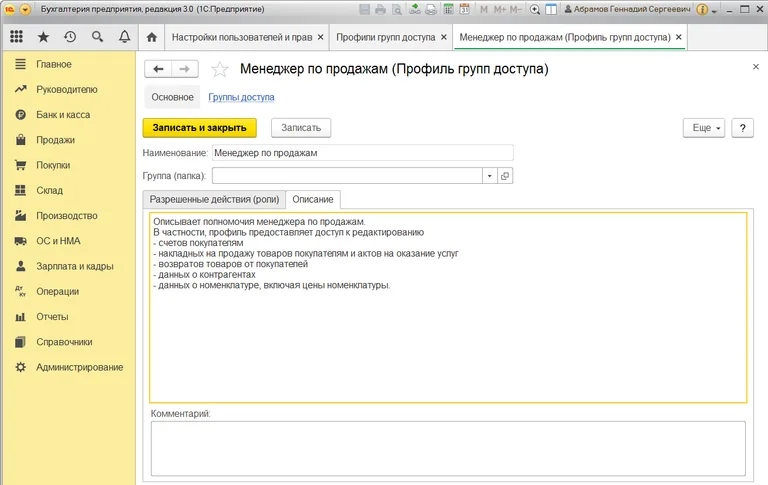Image resolution: width=768 pixels, height=485 pixels.
Task: Open notifications bell icon
Action: pos(124,37)
